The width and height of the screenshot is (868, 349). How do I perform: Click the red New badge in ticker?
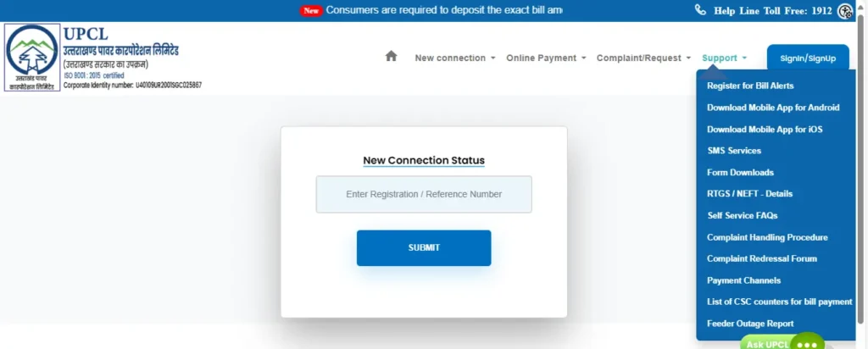(x=311, y=10)
